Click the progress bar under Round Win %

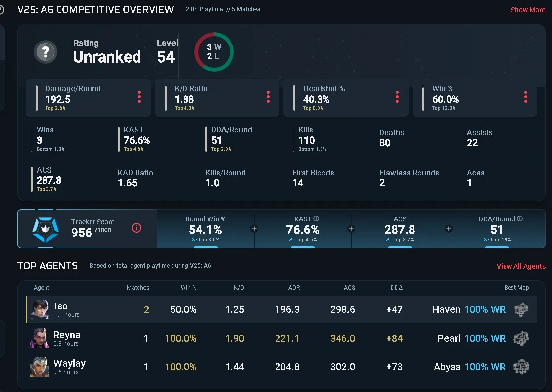206,246
